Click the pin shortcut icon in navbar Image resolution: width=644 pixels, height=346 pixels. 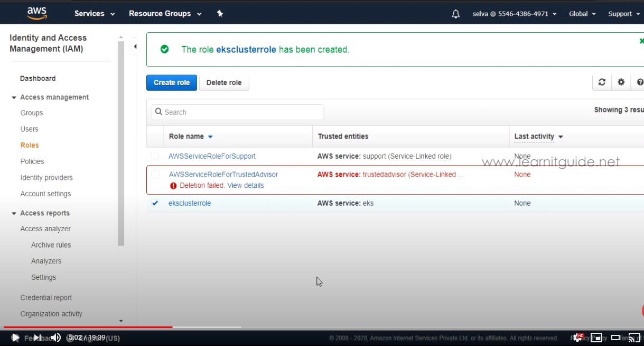coord(220,14)
